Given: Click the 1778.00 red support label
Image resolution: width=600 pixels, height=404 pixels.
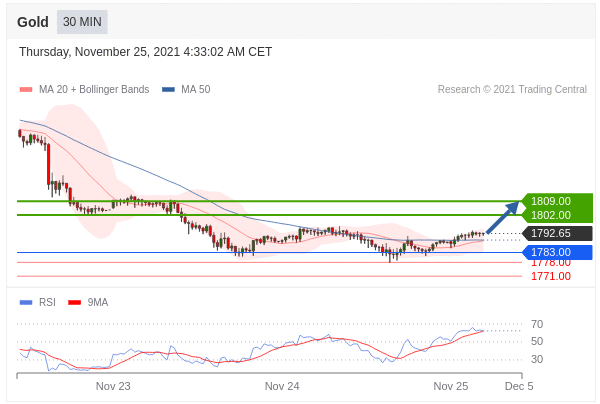Looking at the screenshot, I should [551, 262].
